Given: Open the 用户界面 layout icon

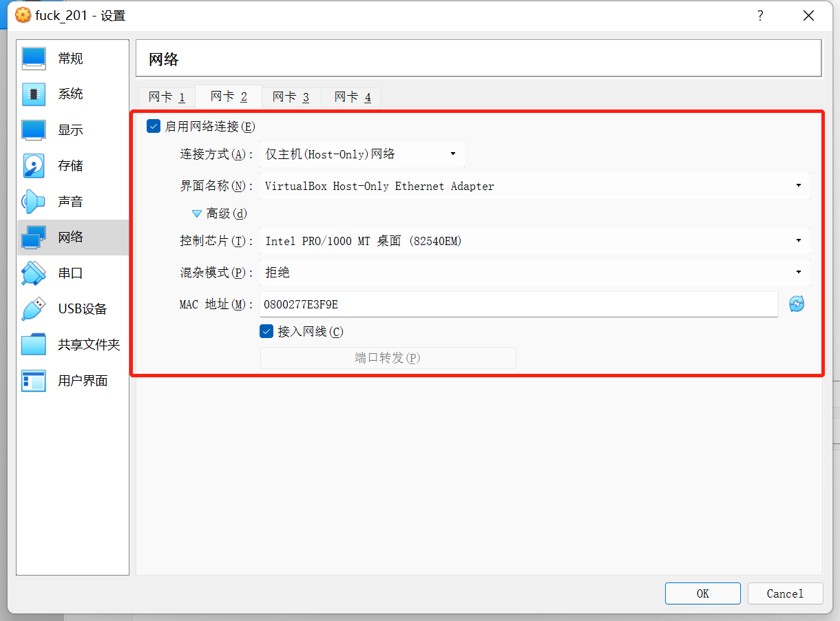Looking at the screenshot, I should [34, 381].
